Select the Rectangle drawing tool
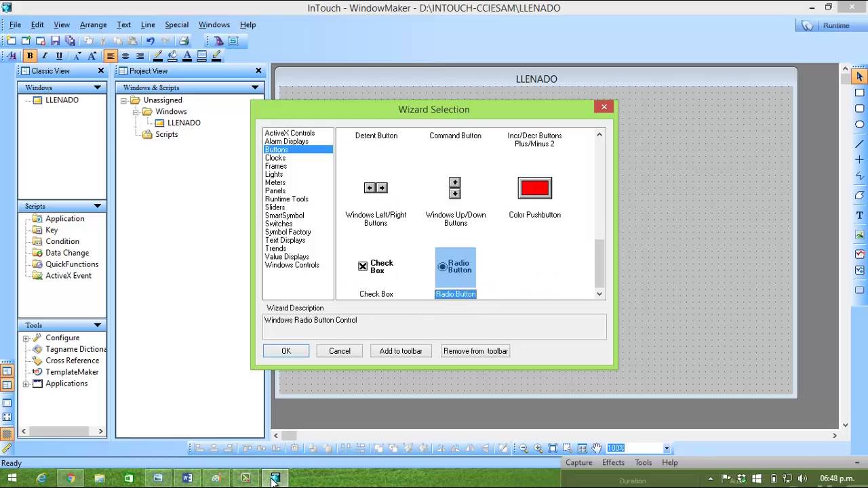The height and width of the screenshot is (488, 868). tap(859, 93)
